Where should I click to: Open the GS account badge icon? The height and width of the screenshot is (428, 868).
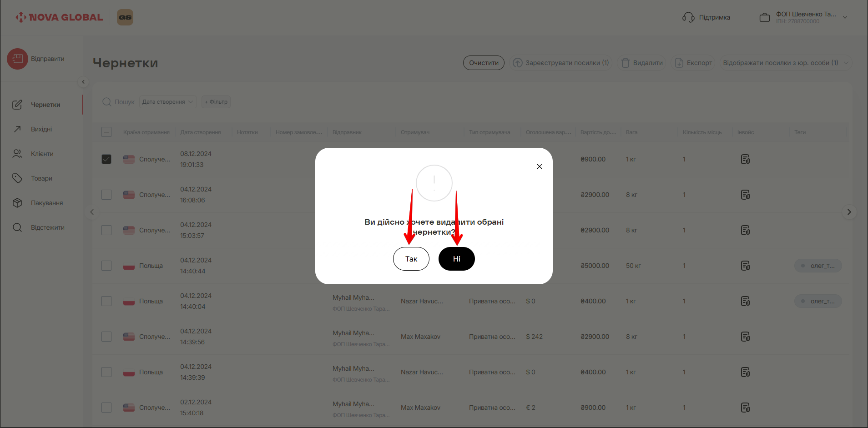(125, 17)
